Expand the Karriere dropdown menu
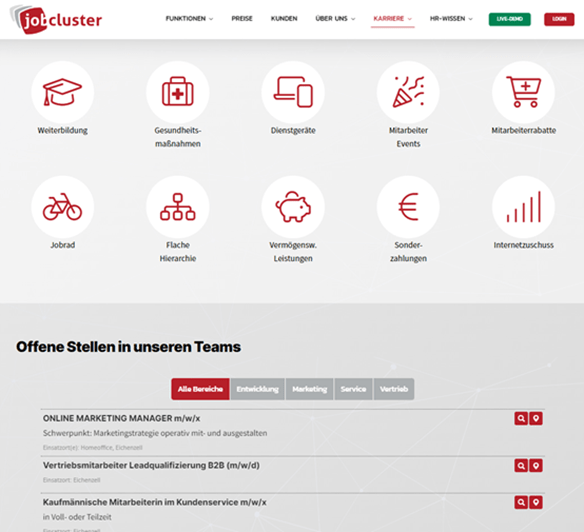The height and width of the screenshot is (532, 584). [393, 19]
